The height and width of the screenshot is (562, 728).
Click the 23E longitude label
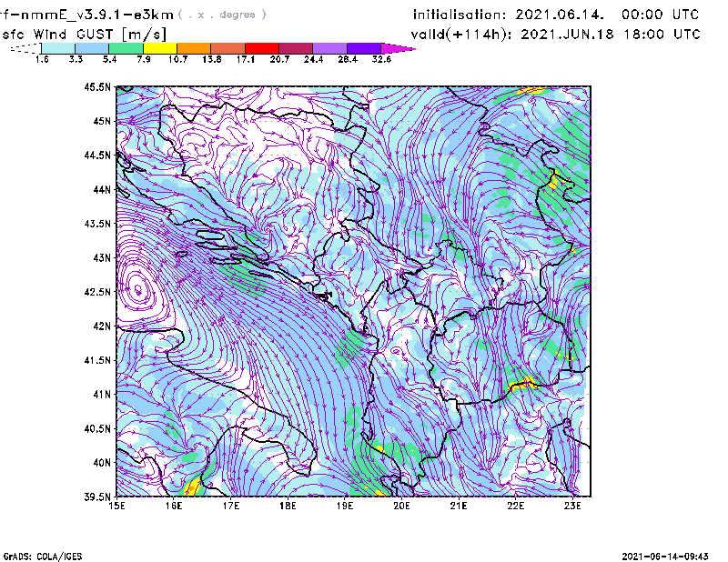point(572,506)
